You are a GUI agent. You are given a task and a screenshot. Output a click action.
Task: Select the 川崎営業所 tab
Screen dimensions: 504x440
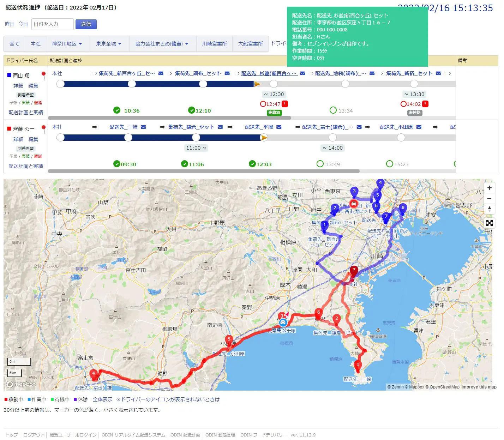coord(214,44)
